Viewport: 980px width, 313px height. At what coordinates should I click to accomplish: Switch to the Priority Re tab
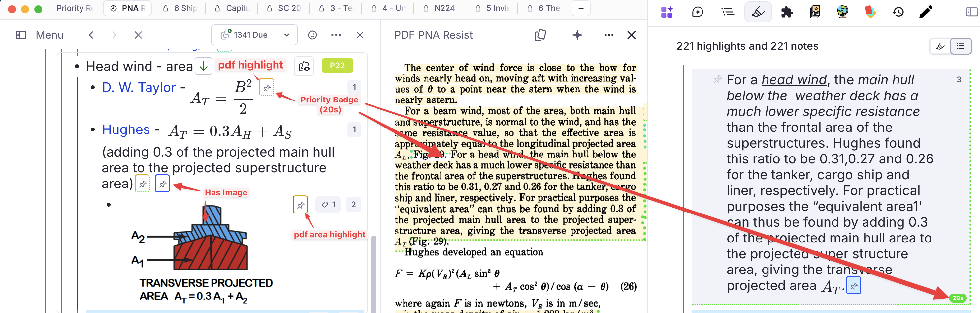(x=75, y=8)
